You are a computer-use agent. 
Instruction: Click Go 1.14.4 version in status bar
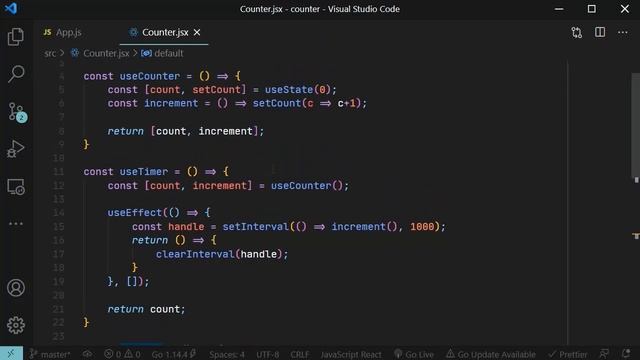click(x=173, y=354)
